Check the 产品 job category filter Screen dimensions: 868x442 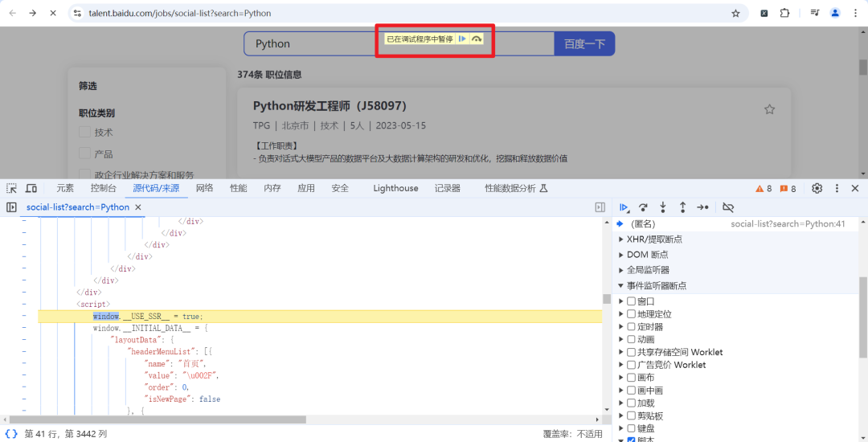(x=84, y=153)
